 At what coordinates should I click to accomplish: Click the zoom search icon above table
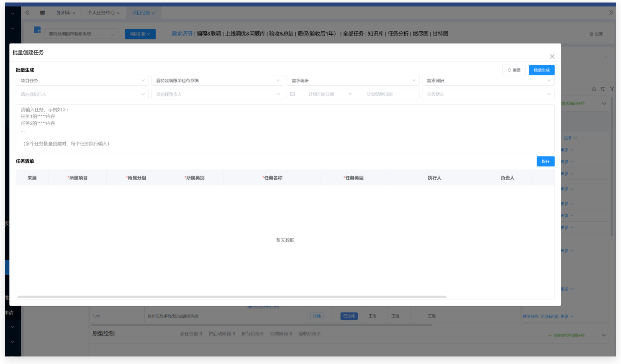[x=594, y=89]
